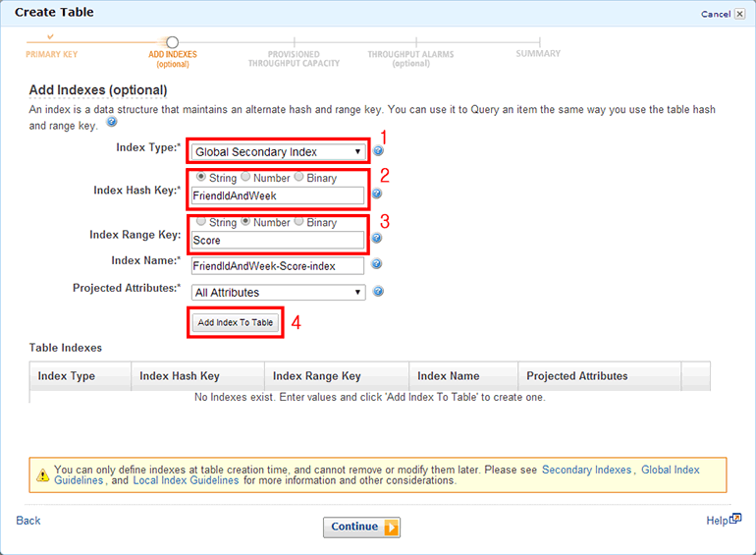
Task: Open the Index Type dropdown
Action: tap(278, 152)
